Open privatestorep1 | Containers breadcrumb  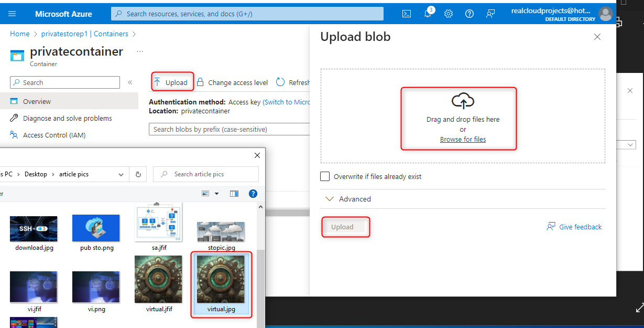pos(85,34)
